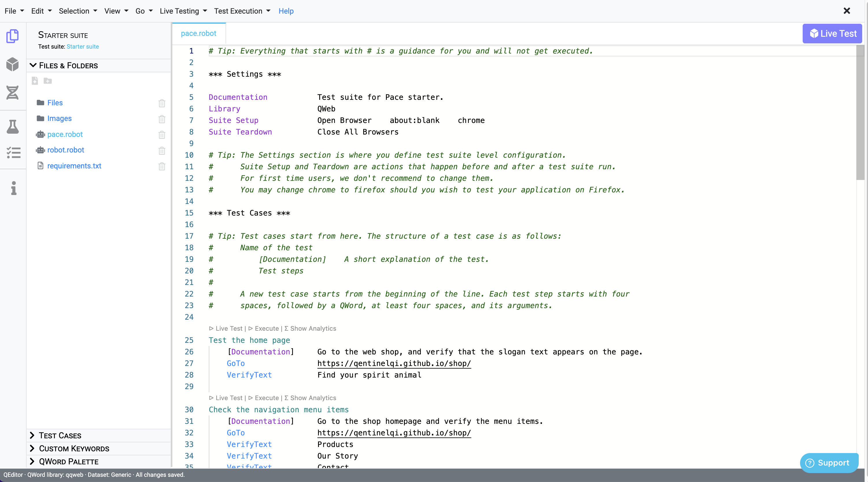868x482 pixels.
Task: Open the Live Testing menu
Action: [x=184, y=11]
